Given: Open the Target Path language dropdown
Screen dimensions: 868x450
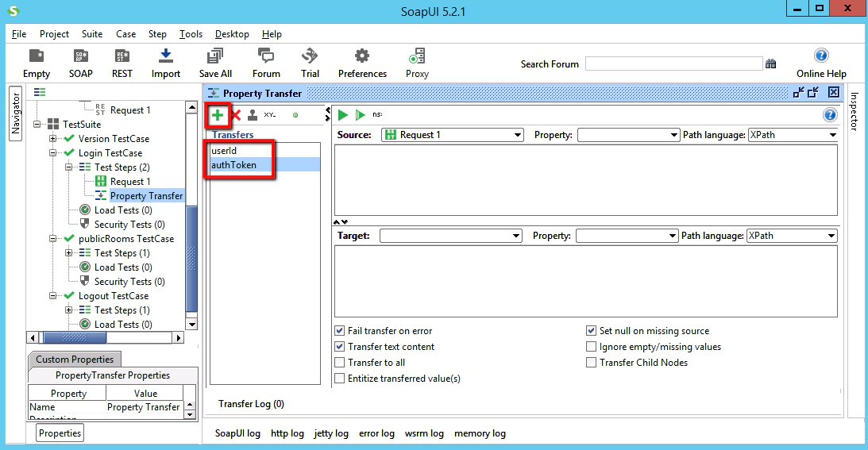Looking at the screenshot, I should click(792, 235).
